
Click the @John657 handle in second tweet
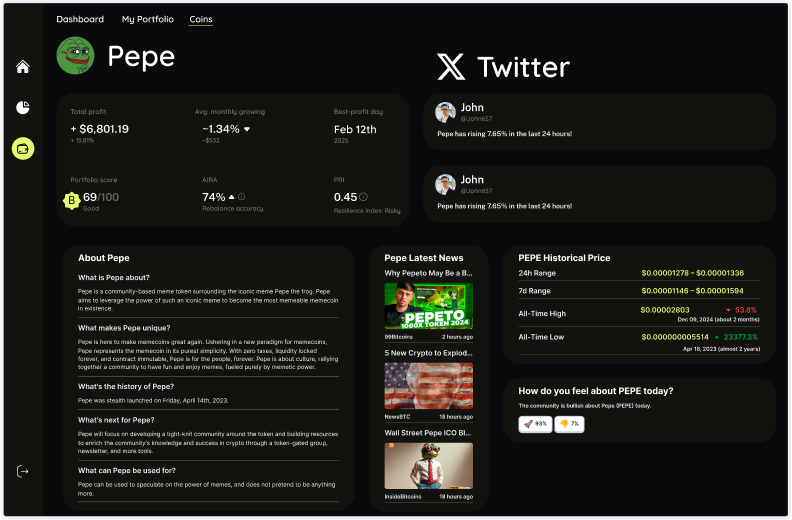(x=476, y=191)
